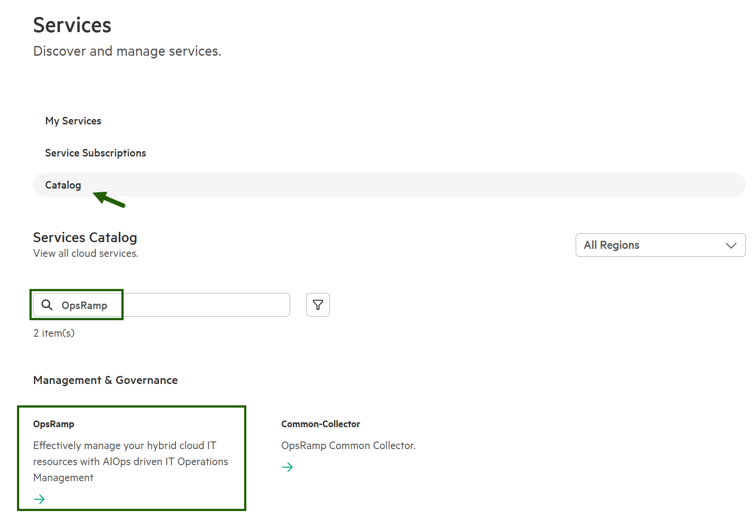Click 'View all cloud services.' text
This screenshot has height=532, width=756.
point(86,253)
